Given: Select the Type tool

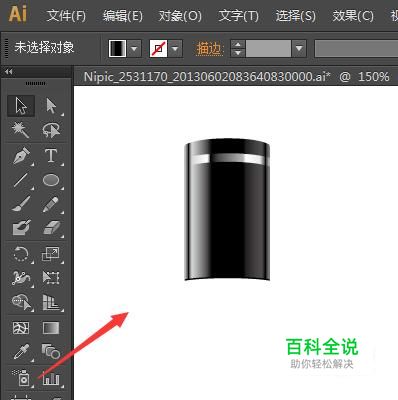Looking at the screenshot, I should (x=51, y=156).
